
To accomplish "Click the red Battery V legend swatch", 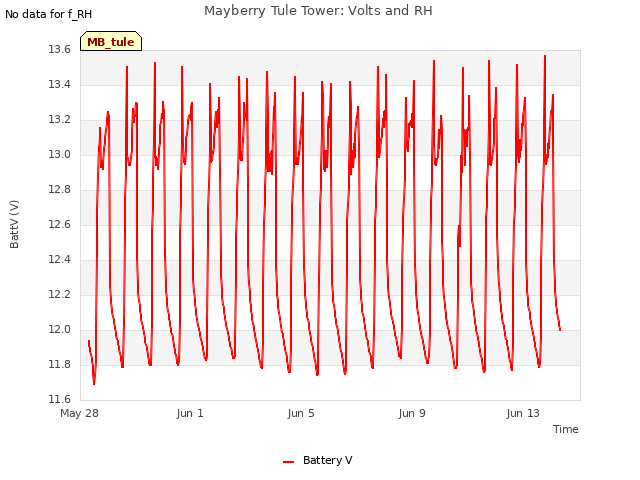I will pos(289,462).
